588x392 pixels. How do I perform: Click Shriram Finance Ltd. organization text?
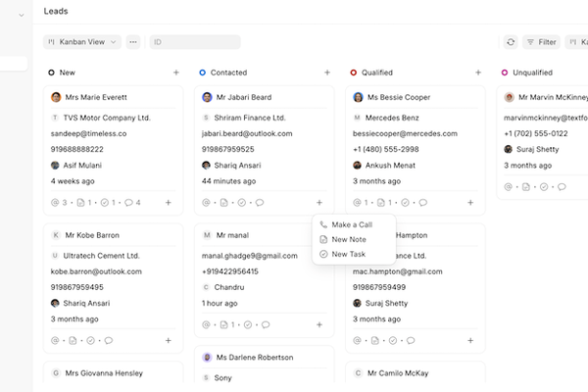point(250,118)
